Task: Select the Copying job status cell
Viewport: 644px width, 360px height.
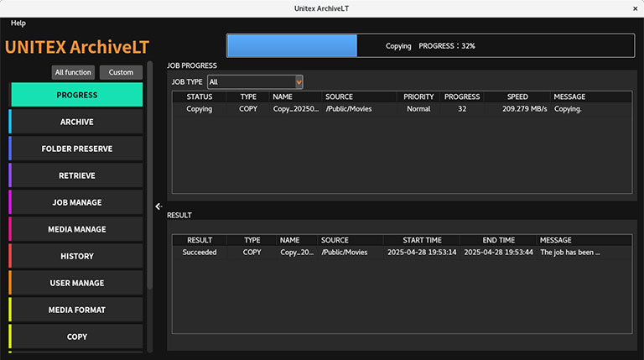Action: pos(200,109)
